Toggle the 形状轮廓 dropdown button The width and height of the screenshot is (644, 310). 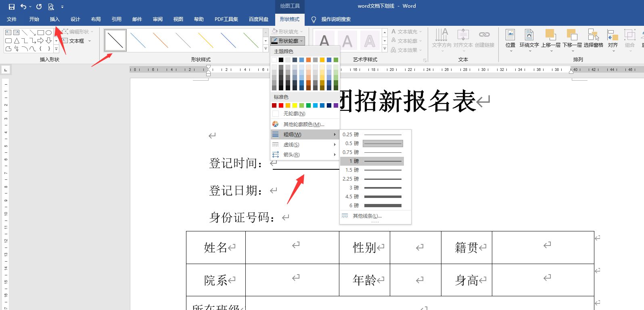[287, 41]
